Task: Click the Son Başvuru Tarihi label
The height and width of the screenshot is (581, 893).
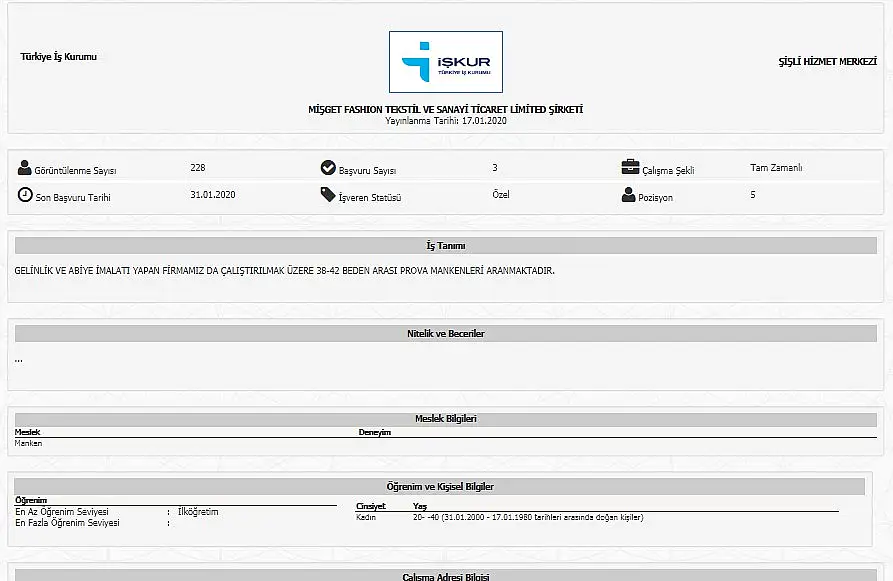Action: (x=73, y=198)
